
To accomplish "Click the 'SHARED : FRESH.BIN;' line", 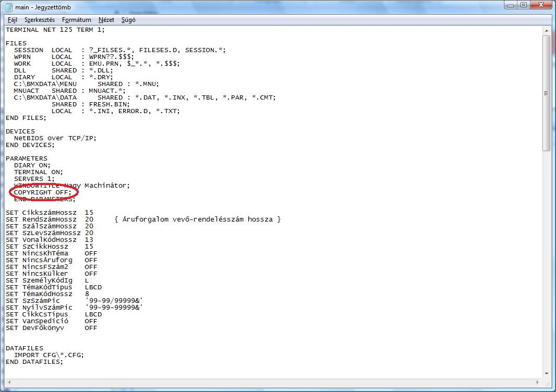I will tap(91, 104).
